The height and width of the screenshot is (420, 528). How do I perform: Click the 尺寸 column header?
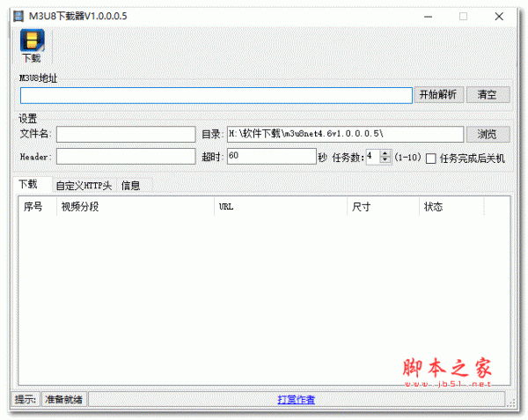pyautogui.click(x=383, y=206)
